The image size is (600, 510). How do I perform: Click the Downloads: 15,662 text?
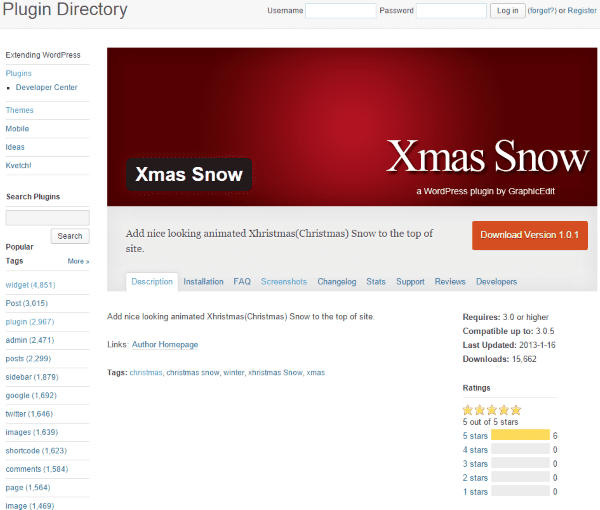pos(499,359)
